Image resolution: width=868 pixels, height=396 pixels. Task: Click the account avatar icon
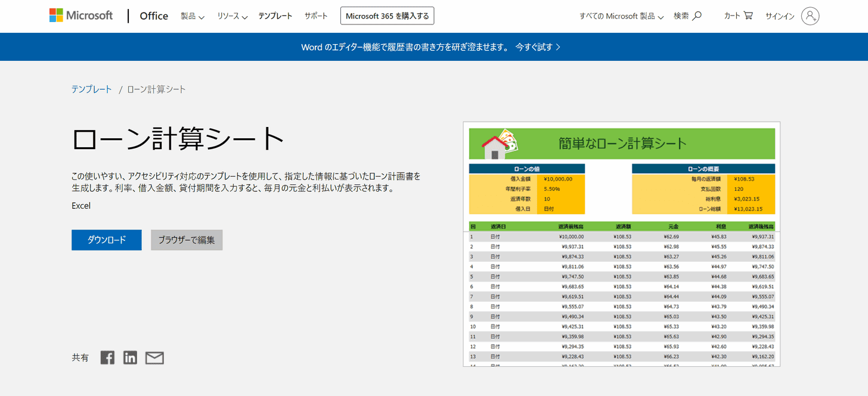pyautogui.click(x=810, y=16)
